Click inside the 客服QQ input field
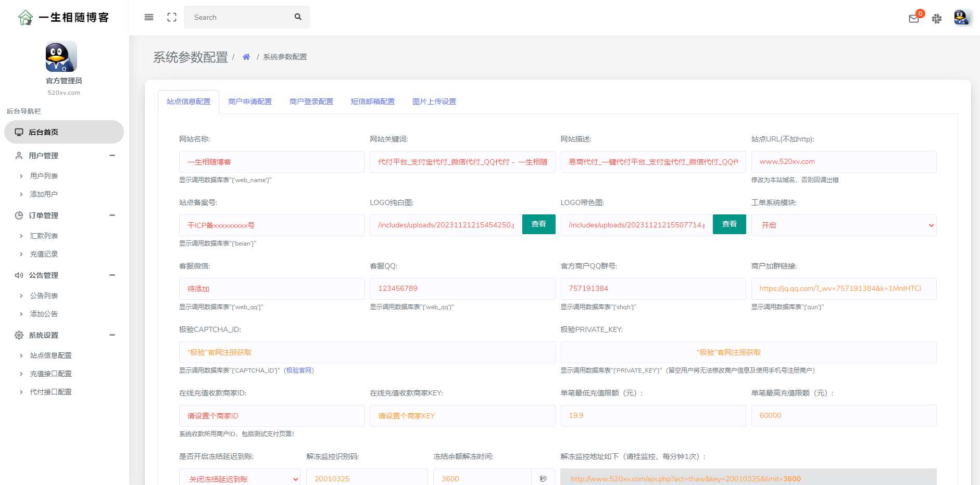Screen dimensions: 980x485 coord(462,288)
